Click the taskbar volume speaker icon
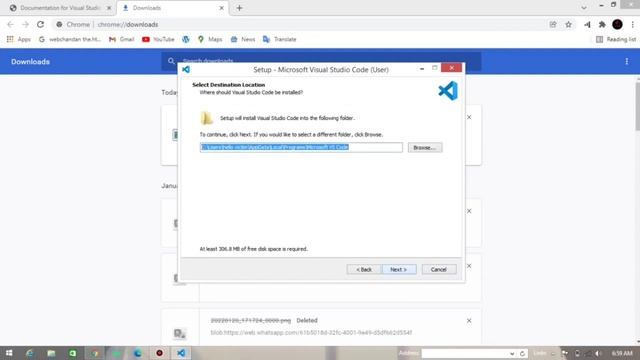 tap(598, 353)
